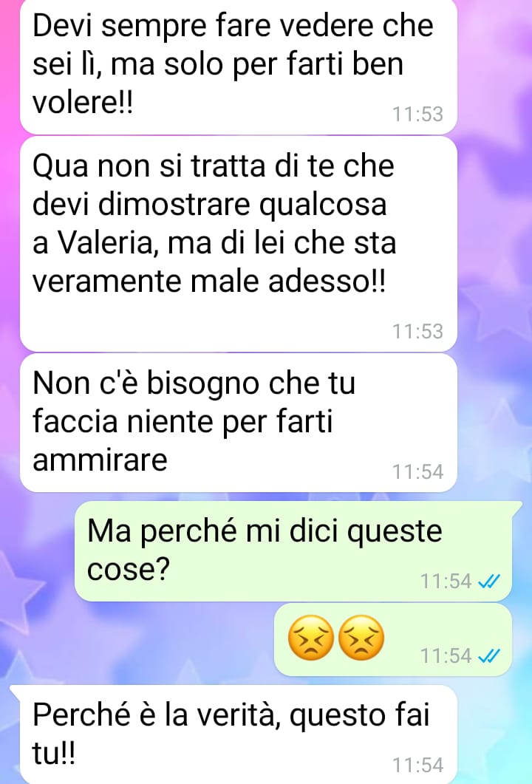Tap the text 'veramente male adesso!!'
This screenshot has width=532, height=784.
(x=208, y=282)
